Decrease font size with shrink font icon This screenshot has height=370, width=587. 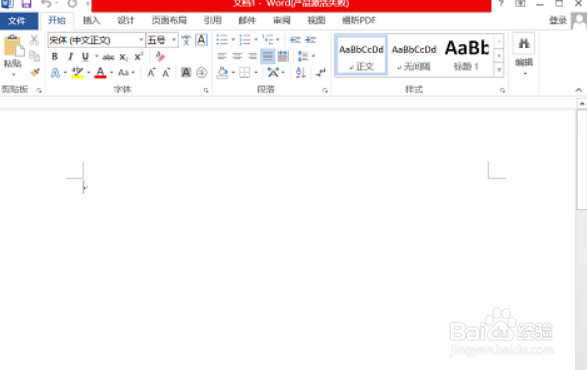pos(166,72)
